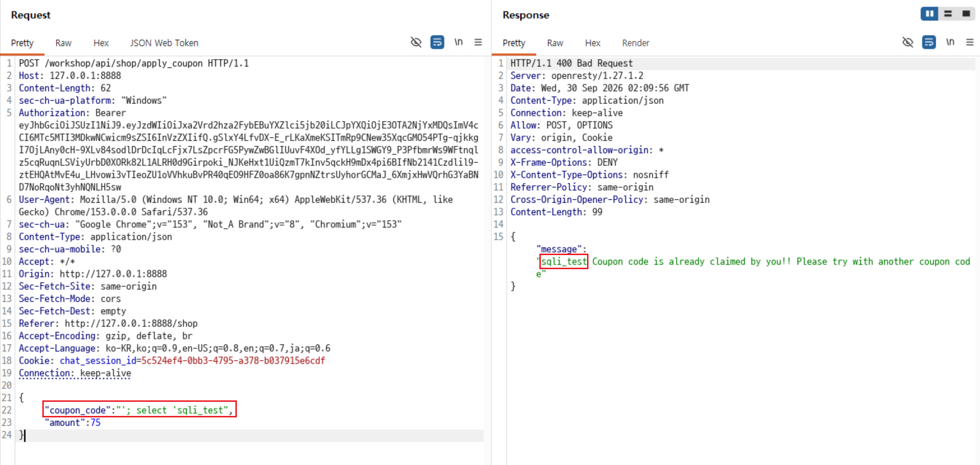Viewport: 980px width, 465px height.
Task: Click the chat_session_id cookie value
Action: [233, 361]
